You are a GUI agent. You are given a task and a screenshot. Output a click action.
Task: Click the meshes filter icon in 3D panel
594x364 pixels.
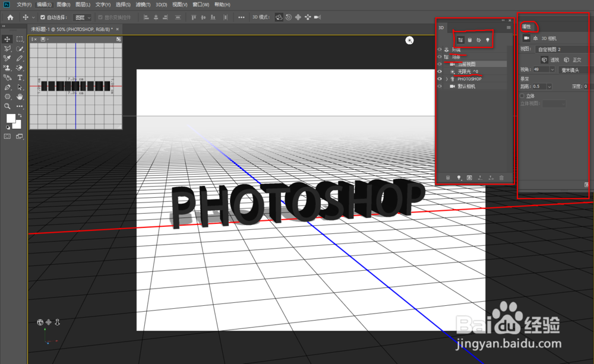(x=470, y=40)
